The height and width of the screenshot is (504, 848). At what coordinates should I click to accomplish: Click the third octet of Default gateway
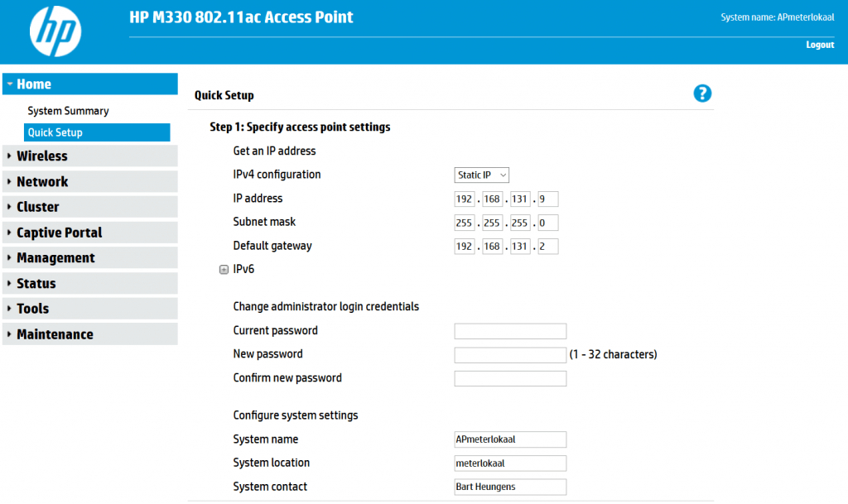520,247
